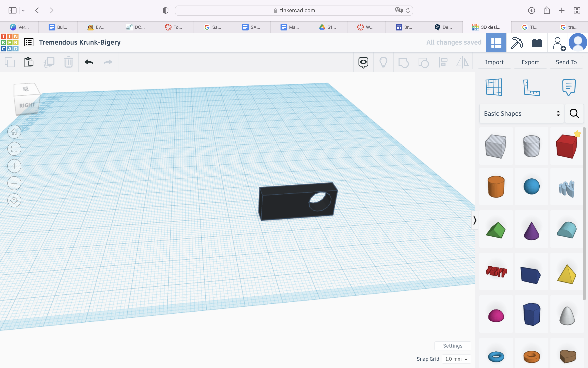The width and height of the screenshot is (588, 368).
Task: Select the Notes tool
Action: (569, 87)
